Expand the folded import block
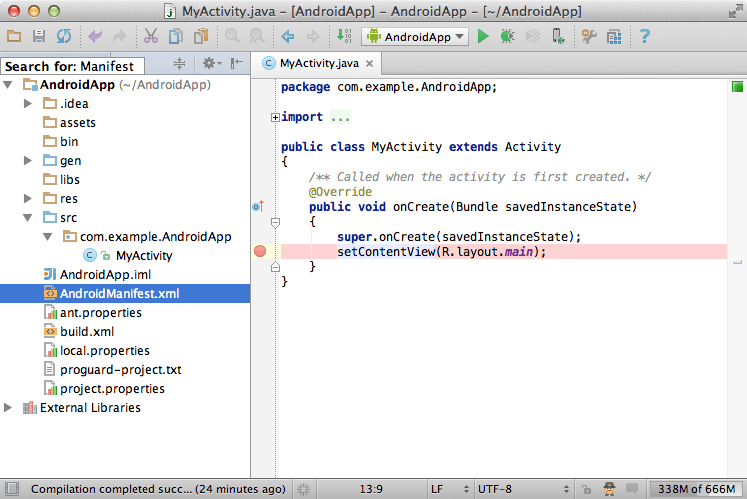The width and height of the screenshot is (747, 499). tap(275, 117)
